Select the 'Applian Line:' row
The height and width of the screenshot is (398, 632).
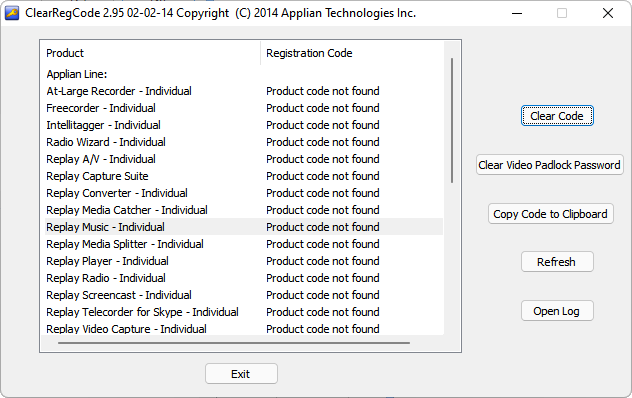(x=244, y=74)
